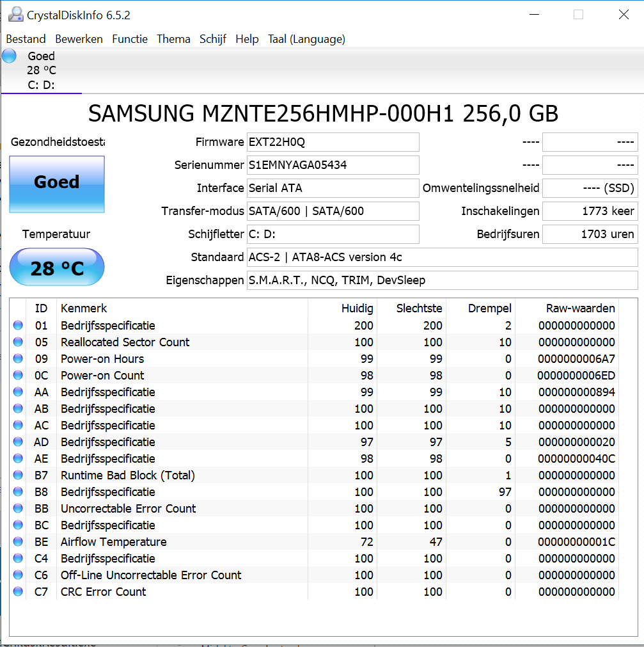
Task: Click the Schijfletter field C: D:
Action: (333, 234)
